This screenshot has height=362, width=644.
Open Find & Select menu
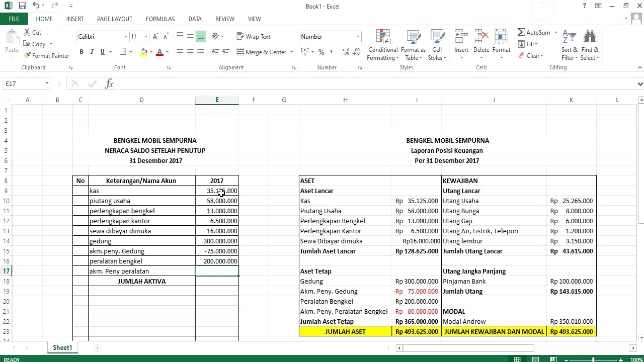pos(590,45)
